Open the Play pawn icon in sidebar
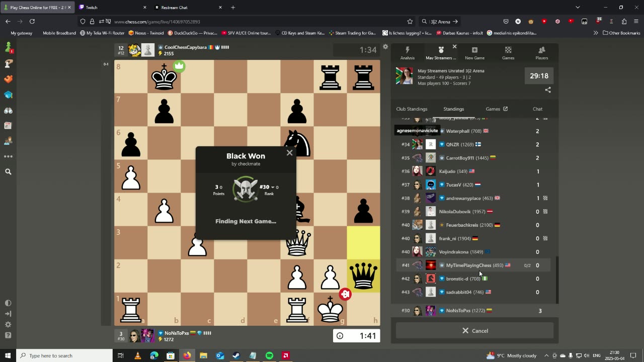 pos(8,48)
